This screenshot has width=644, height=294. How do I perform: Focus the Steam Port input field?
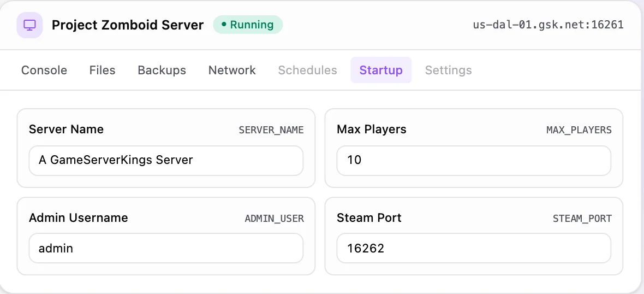474,248
